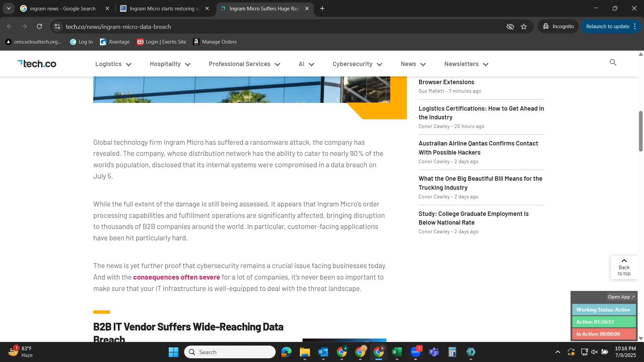Close the Ingram Micro starts restoring tab

[207, 8]
